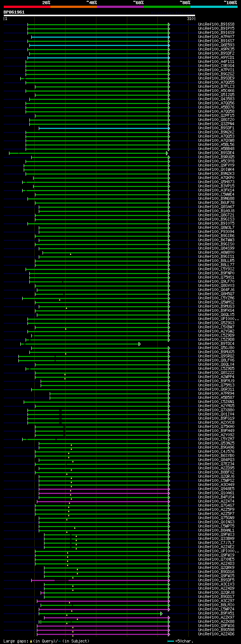
Task: Select the UniRef100_A5BD76 label
Action: (x=216, y=107)
